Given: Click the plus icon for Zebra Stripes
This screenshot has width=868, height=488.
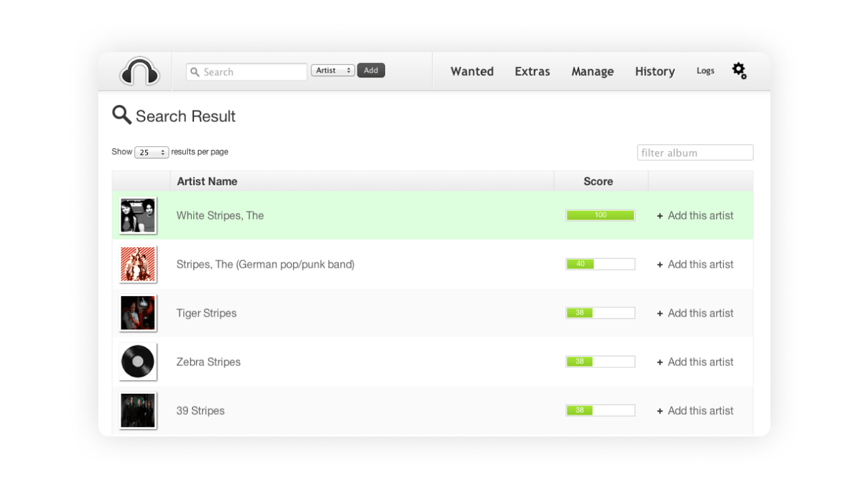Looking at the screenshot, I should [660, 362].
